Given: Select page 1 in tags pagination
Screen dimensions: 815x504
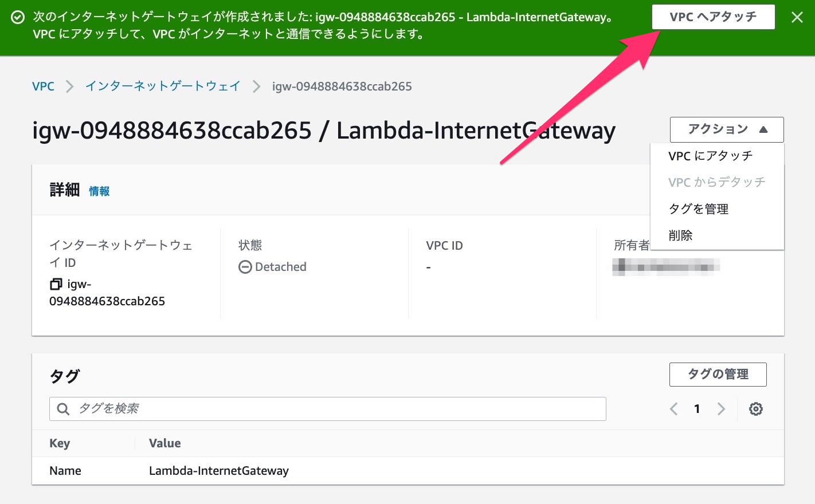Looking at the screenshot, I should [x=697, y=408].
